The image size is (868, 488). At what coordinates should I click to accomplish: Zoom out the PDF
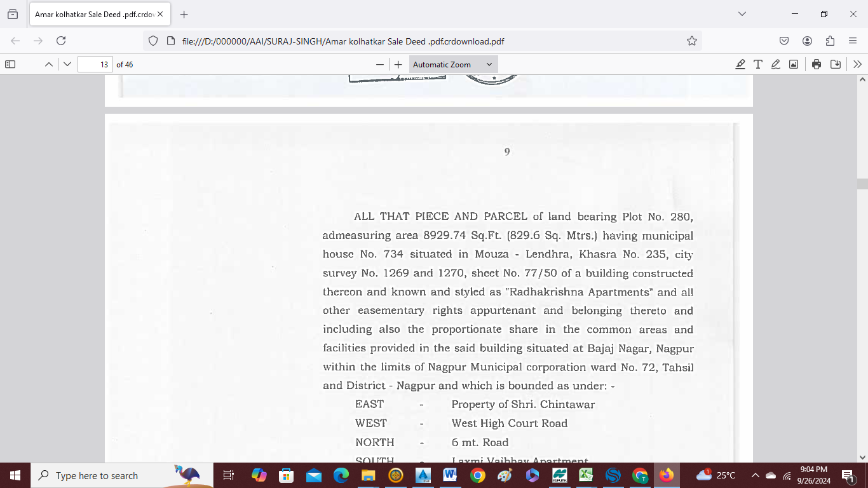coord(380,64)
